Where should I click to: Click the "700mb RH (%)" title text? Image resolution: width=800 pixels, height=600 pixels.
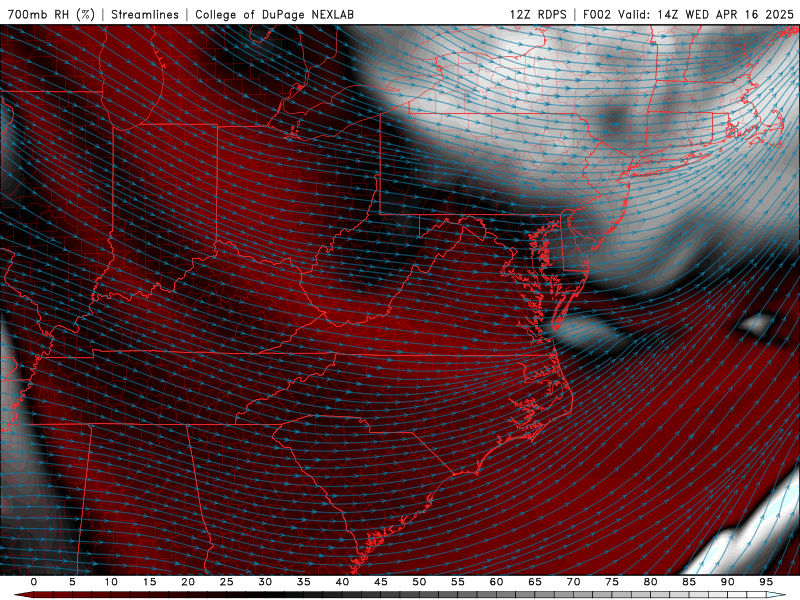(52, 14)
